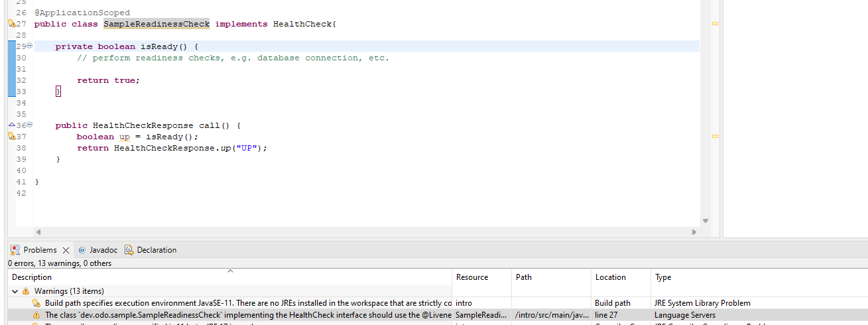
Task: Click the Declaration view icon
Action: [129, 250]
